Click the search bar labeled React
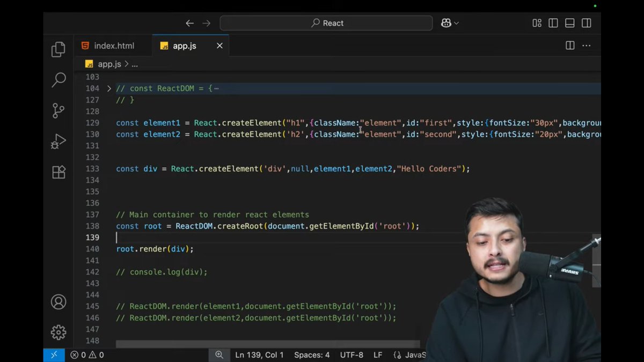This screenshot has height=362, width=644. 326,23
